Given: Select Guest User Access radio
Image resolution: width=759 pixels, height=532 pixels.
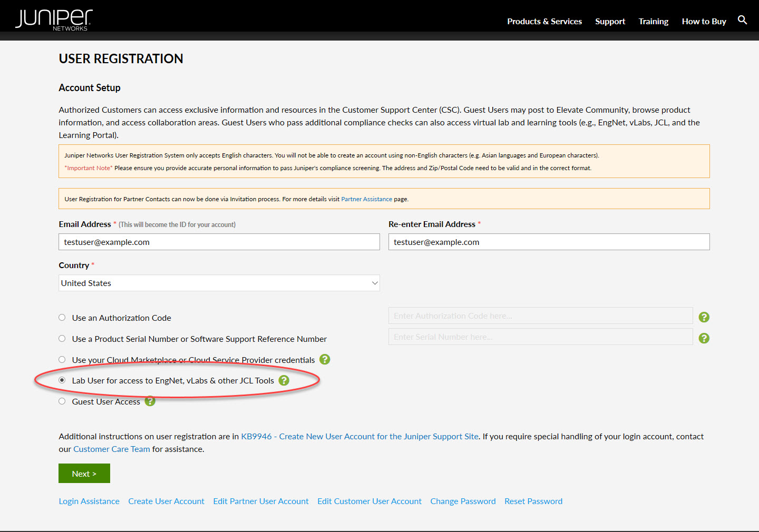Looking at the screenshot, I should coord(62,401).
